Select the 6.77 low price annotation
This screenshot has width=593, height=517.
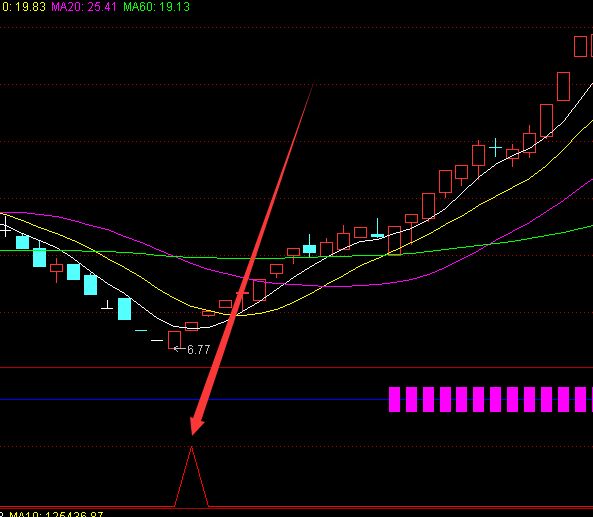tap(199, 349)
